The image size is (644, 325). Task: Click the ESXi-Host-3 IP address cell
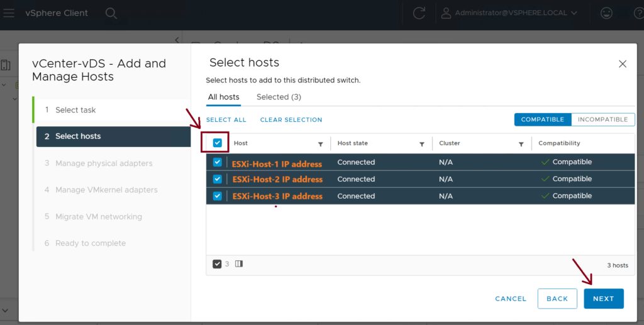pyautogui.click(x=277, y=196)
